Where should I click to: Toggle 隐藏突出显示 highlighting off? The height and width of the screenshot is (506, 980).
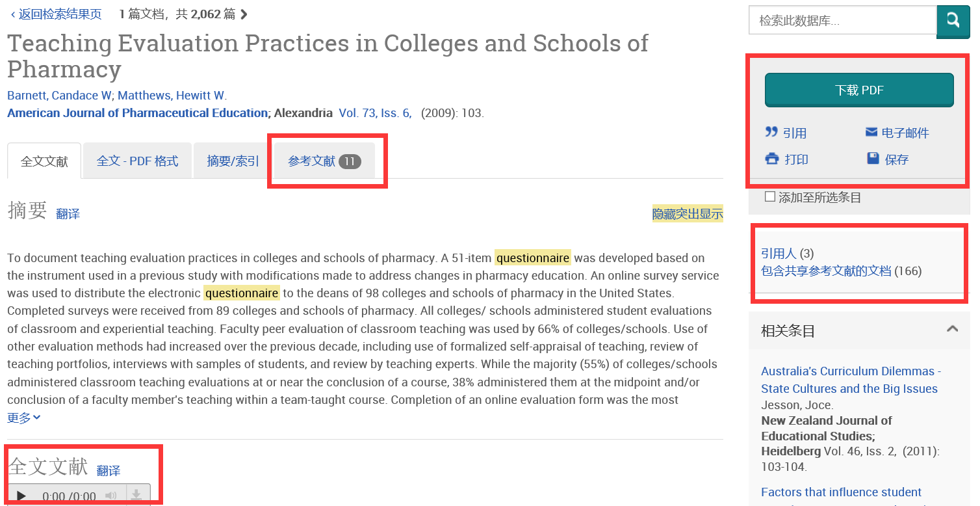click(688, 213)
